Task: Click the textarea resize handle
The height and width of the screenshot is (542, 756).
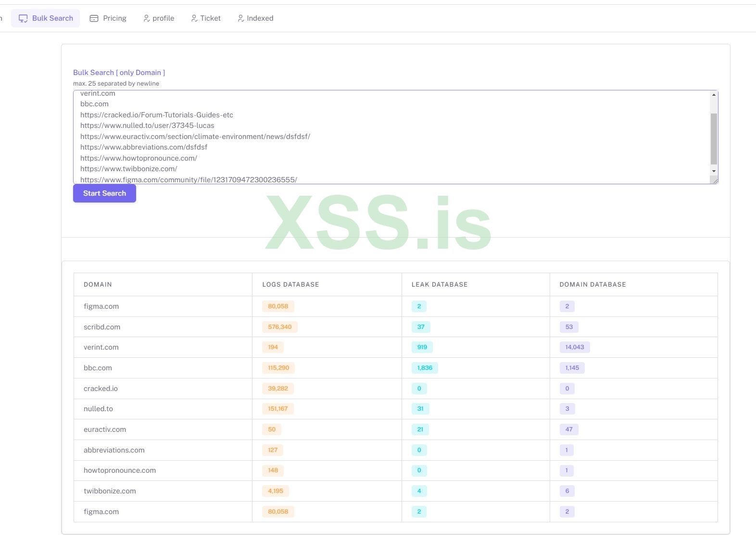Action: 715,181
